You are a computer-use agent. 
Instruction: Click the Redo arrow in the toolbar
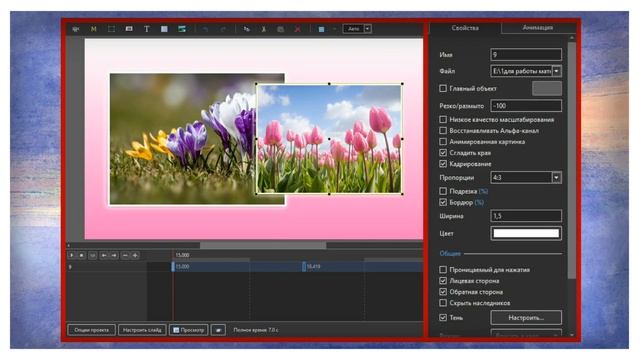[x=223, y=29]
